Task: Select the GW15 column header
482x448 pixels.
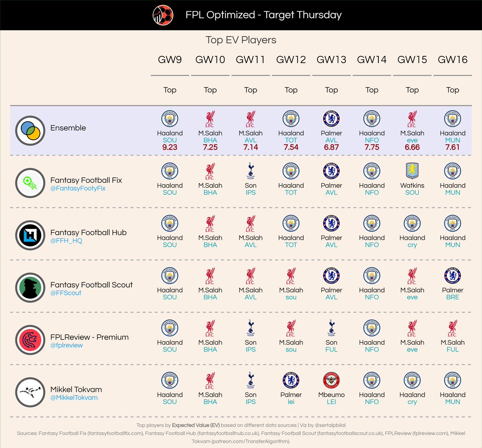Action: pyautogui.click(x=412, y=60)
